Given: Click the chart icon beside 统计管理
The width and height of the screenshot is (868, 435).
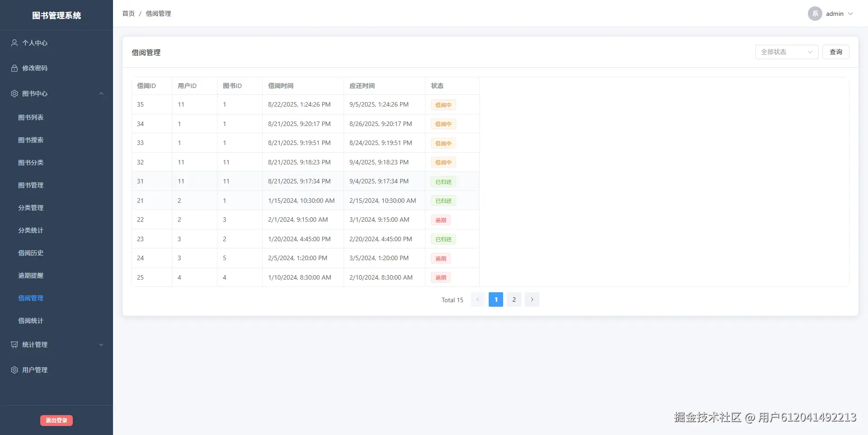Looking at the screenshot, I should point(14,345).
